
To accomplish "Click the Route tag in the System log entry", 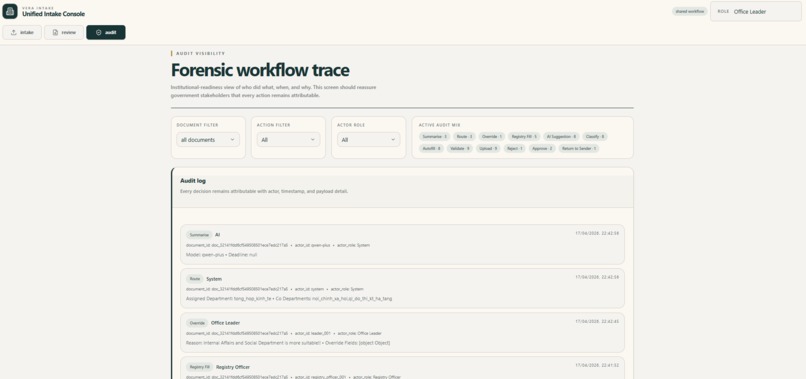I will [x=195, y=279].
